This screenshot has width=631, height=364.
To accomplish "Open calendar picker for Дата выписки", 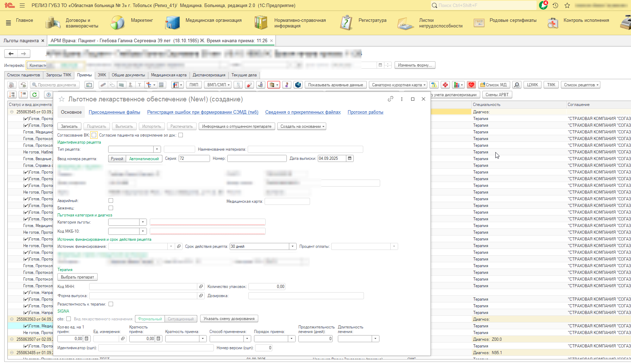I will (349, 158).
